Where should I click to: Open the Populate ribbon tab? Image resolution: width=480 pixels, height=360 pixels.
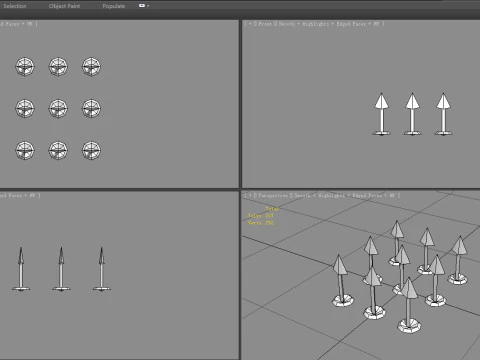(114, 6)
